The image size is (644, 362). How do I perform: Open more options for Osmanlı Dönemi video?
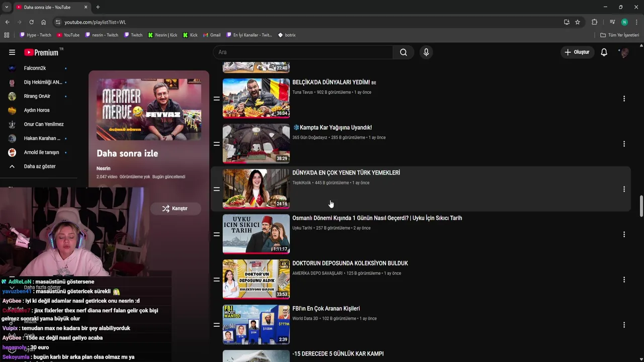(x=624, y=234)
